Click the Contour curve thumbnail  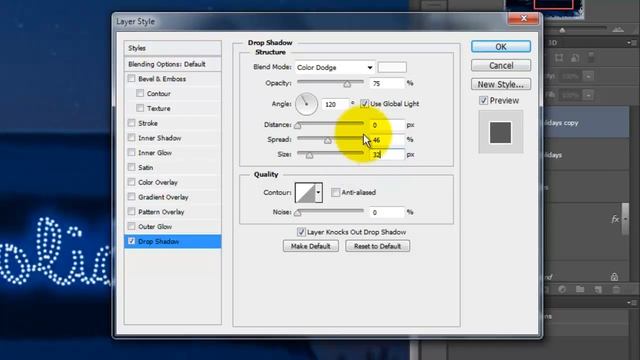click(305, 192)
